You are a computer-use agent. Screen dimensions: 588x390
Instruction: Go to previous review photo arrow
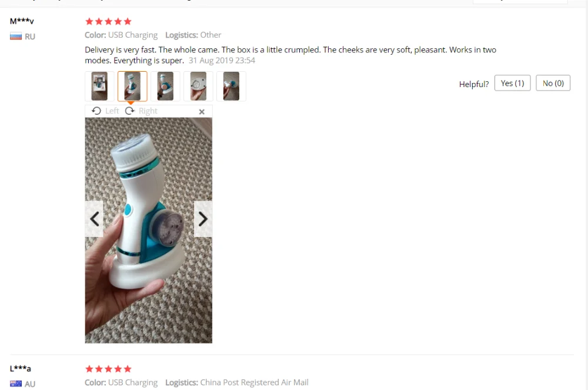94,219
